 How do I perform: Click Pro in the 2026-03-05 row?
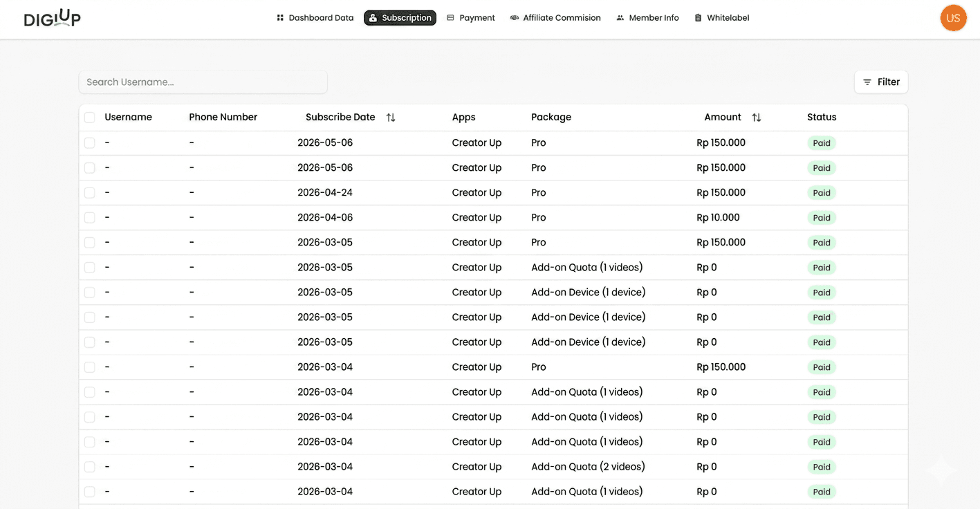(538, 243)
